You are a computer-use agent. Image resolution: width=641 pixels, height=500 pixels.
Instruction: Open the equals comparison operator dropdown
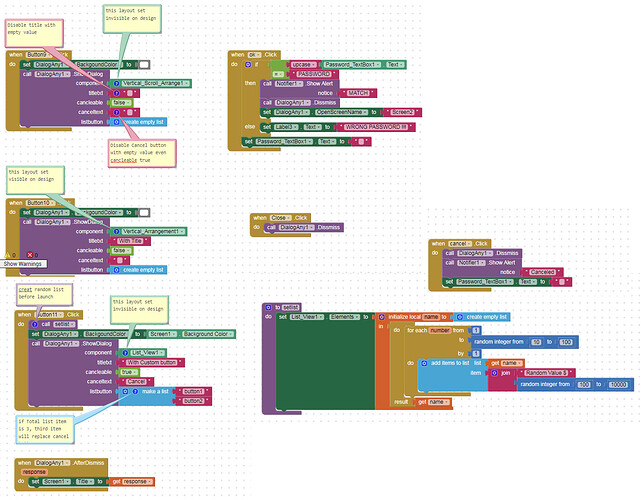(278, 74)
